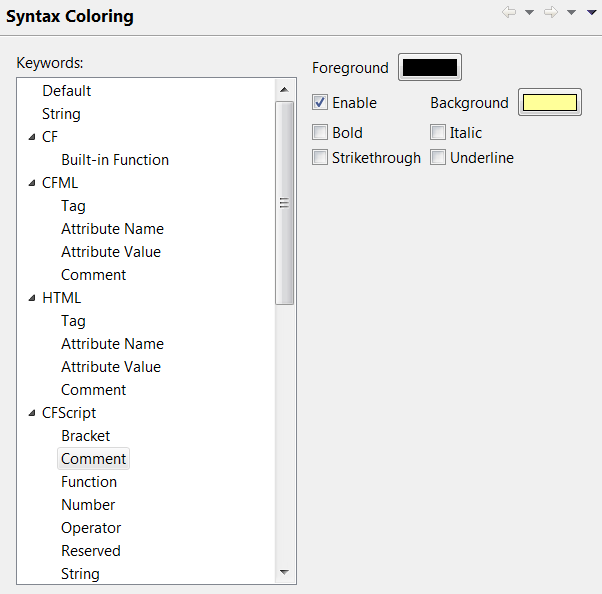This screenshot has height=594, width=602.
Task: Enable the Bold checkbox
Action: click(320, 132)
